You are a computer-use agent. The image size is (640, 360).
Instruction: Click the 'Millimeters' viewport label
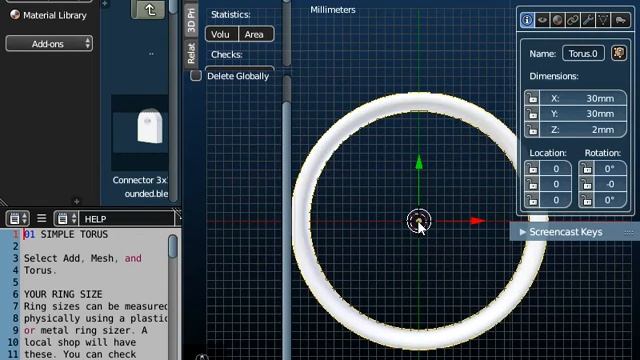coord(333,10)
